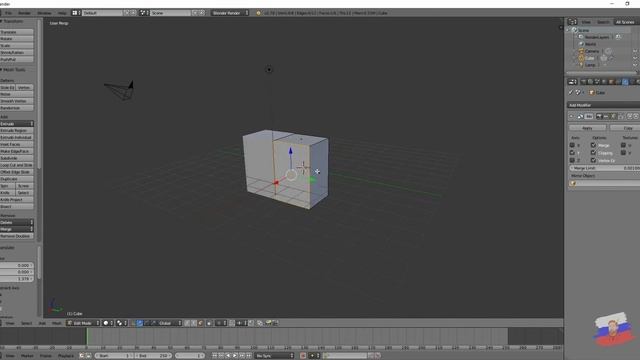Toggle the Clipping option checkbox

point(593,153)
